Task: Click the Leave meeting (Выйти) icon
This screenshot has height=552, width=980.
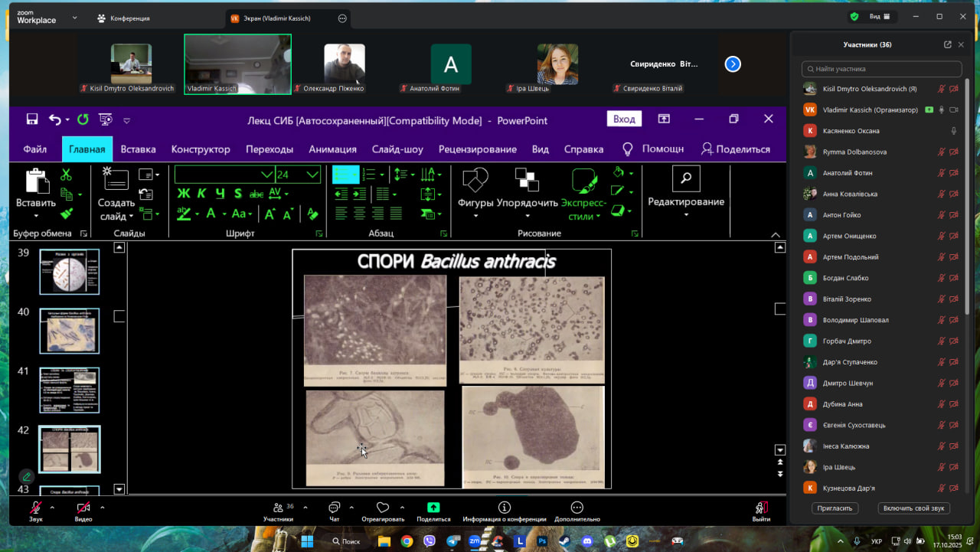Action: pos(761,508)
